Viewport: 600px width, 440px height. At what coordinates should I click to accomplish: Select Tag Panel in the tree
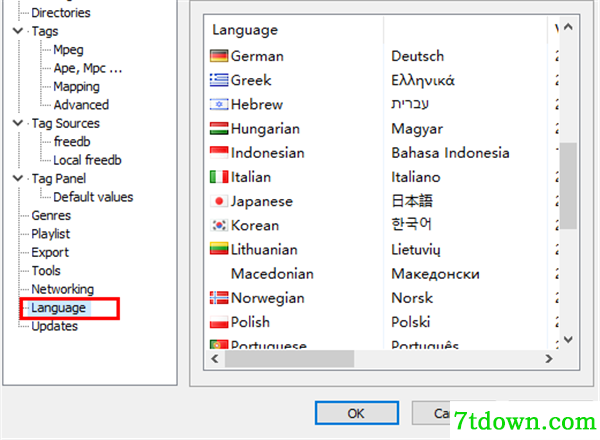pos(59,178)
